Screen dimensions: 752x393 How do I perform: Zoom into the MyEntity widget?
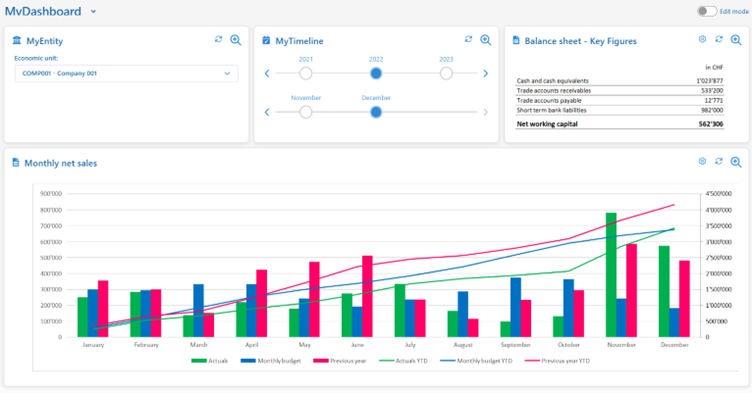[235, 40]
